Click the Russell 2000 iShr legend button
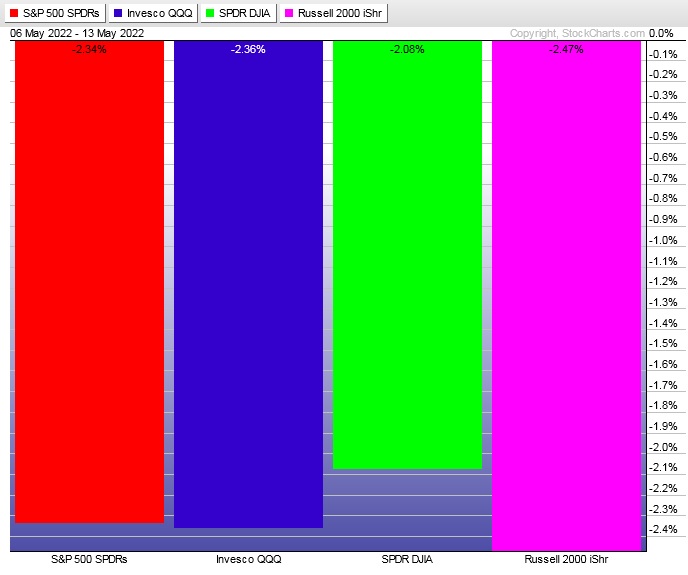This screenshot has width=688, height=575. (333, 13)
